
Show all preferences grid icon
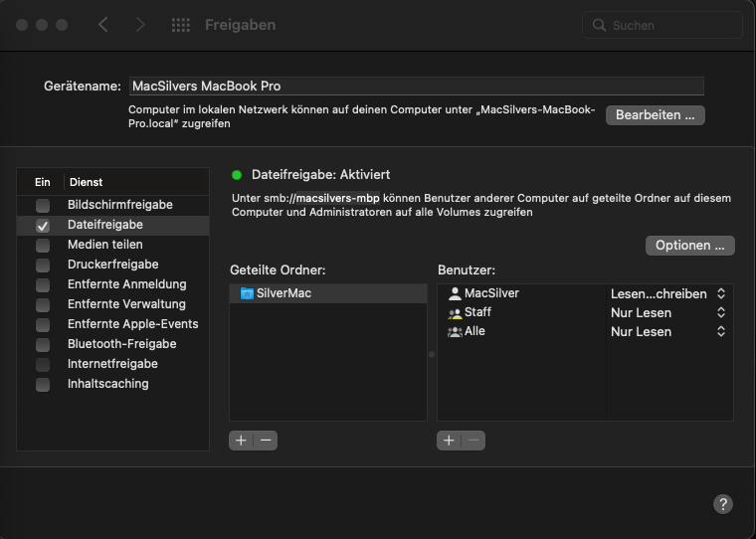click(181, 25)
